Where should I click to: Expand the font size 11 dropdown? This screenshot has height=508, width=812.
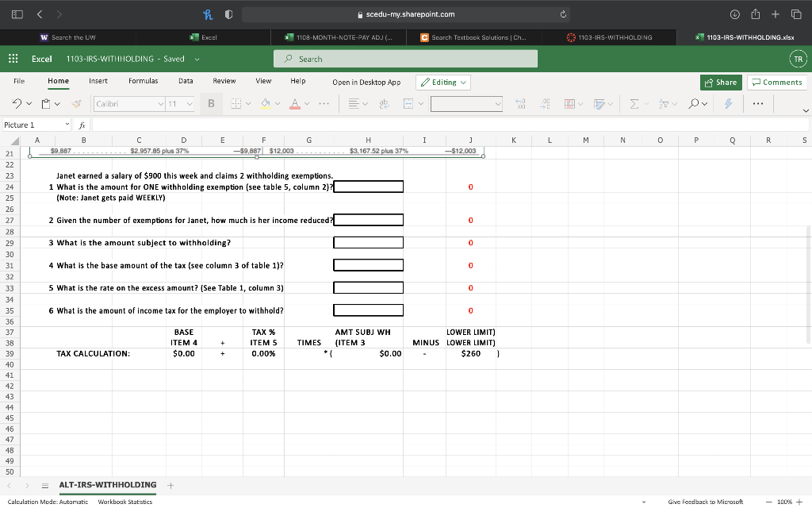180,103
